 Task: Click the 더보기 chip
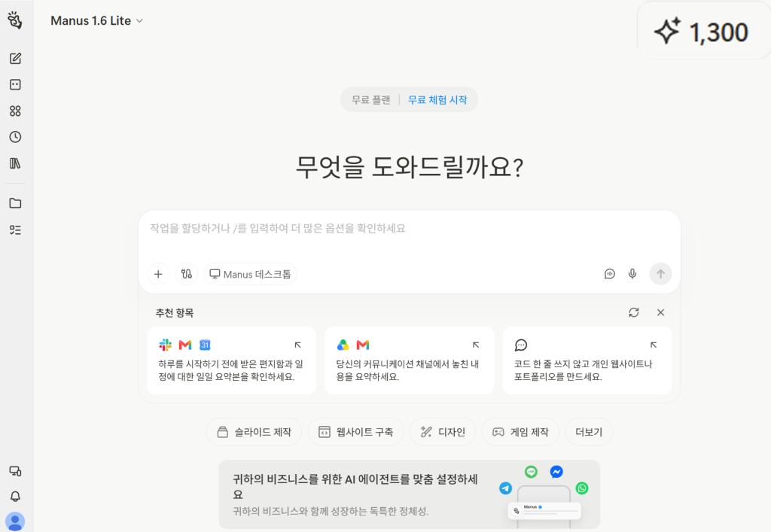click(589, 432)
